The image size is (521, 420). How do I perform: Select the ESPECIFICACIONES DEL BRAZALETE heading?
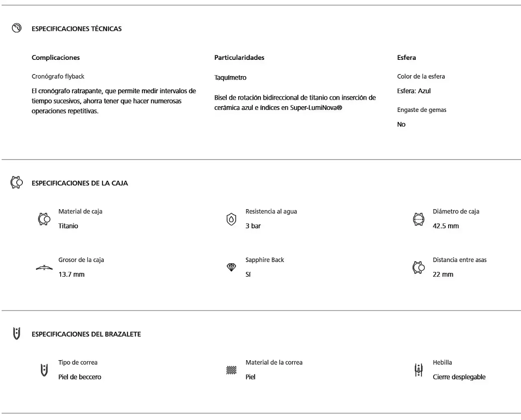86,334
